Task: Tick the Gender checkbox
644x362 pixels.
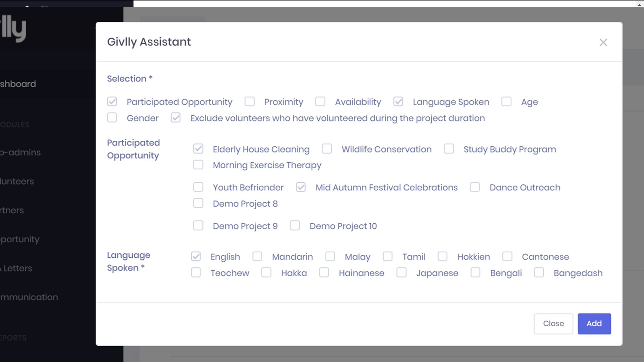Action: coord(112,118)
